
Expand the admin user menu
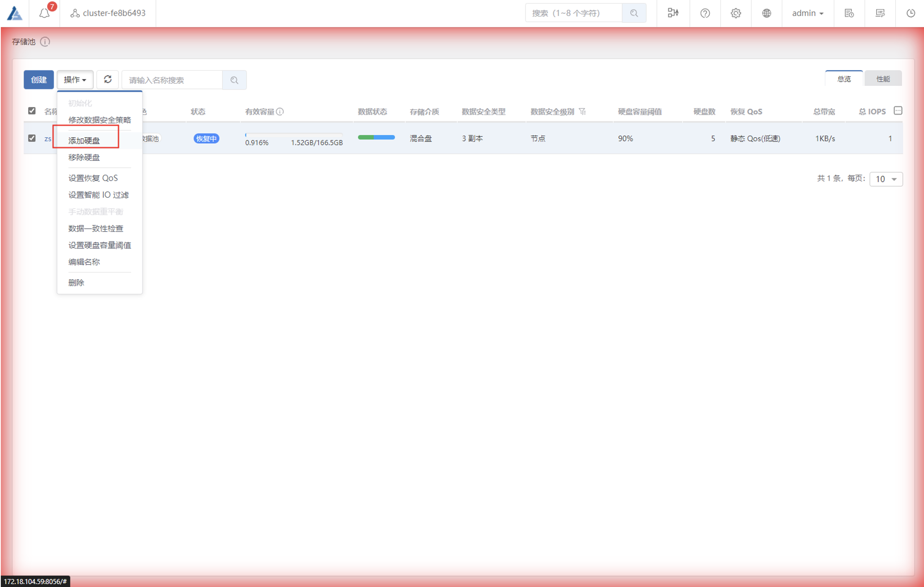coord(808,13)
